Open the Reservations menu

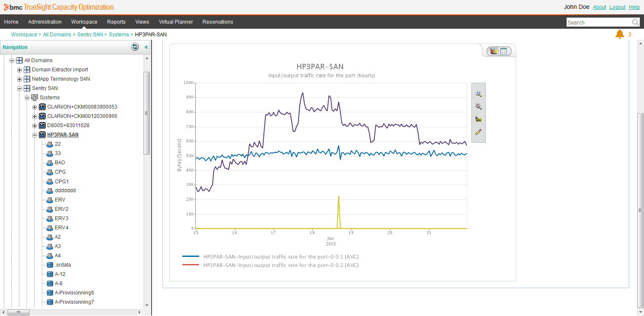tap(218, 22)
